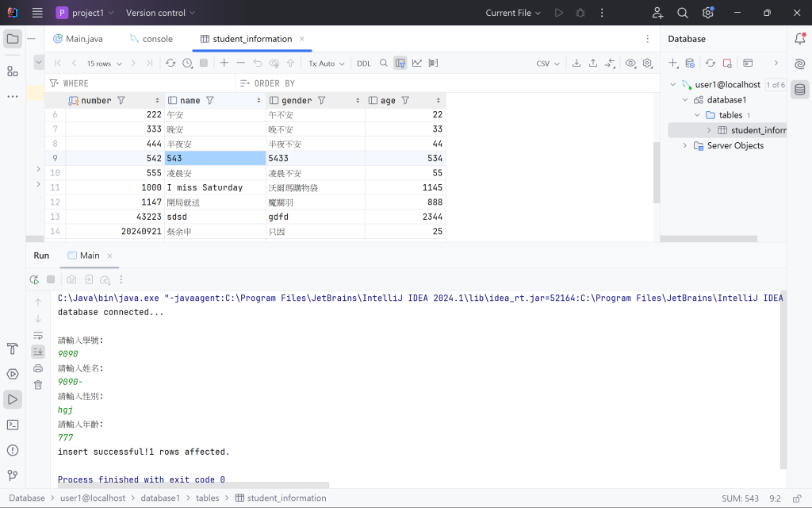
Task: Expand the Server Objects node
Action: 685,146
